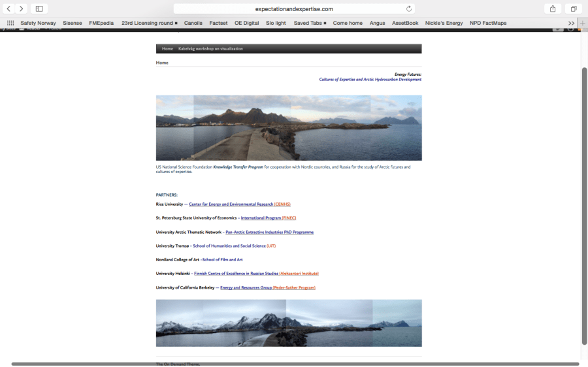Open the Share menu icon
The height and width of the screenshot is (367, 588).
pos(553,8)
